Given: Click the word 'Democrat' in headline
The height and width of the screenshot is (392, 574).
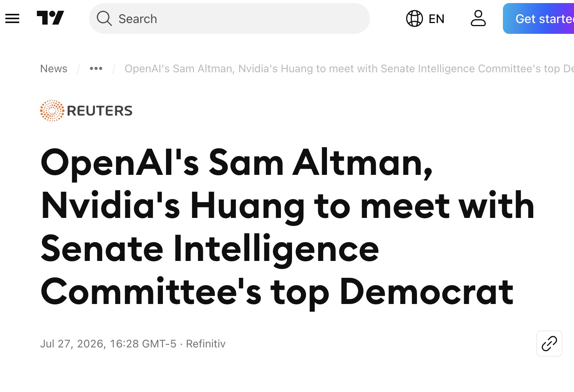Looking at the screenshot, I should point(426,292).
